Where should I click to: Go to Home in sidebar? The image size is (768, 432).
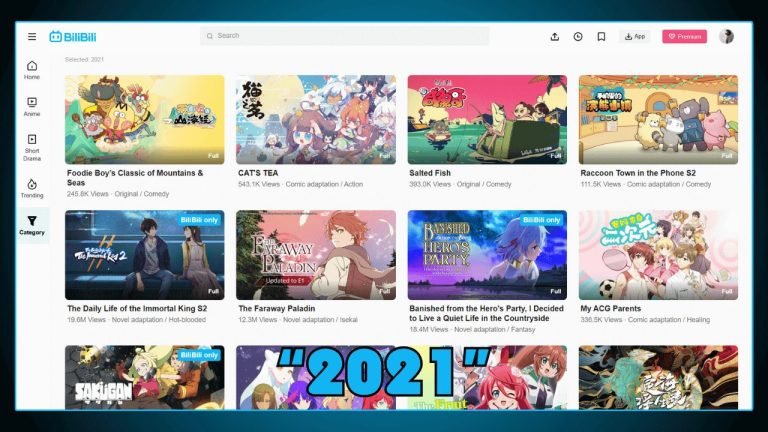click(32, 70)
